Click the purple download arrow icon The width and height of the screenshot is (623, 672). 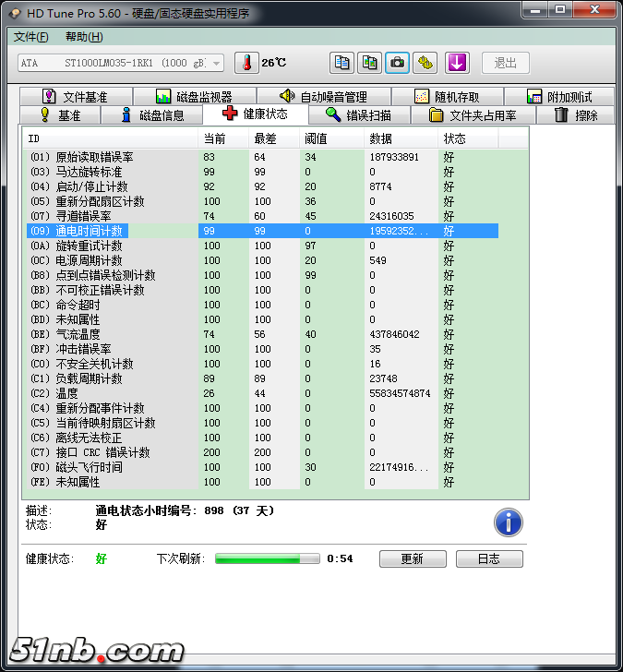tap(458, 63)
